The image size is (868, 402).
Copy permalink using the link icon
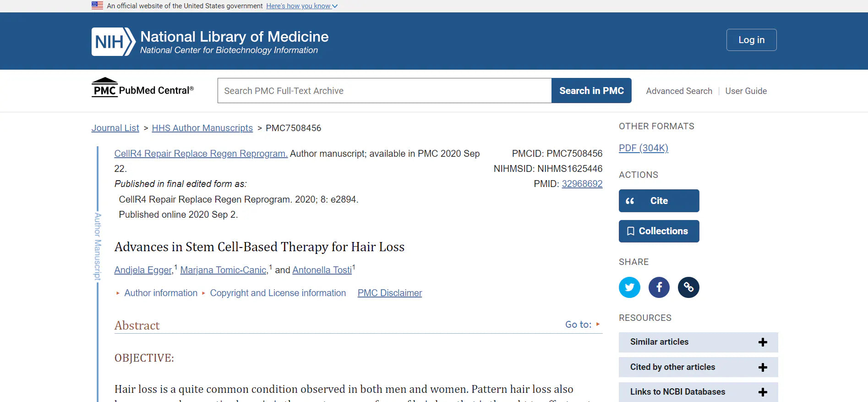tap(688, 287)
